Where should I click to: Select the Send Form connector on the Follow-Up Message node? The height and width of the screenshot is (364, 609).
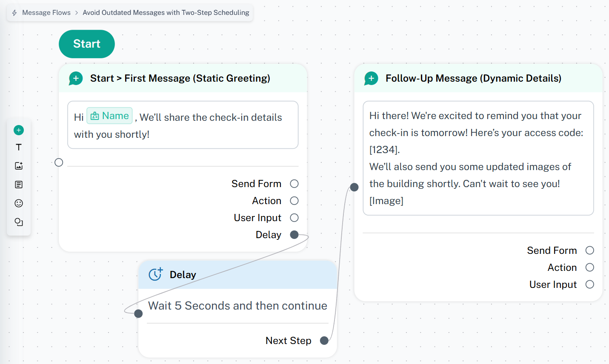pos(589,250)
